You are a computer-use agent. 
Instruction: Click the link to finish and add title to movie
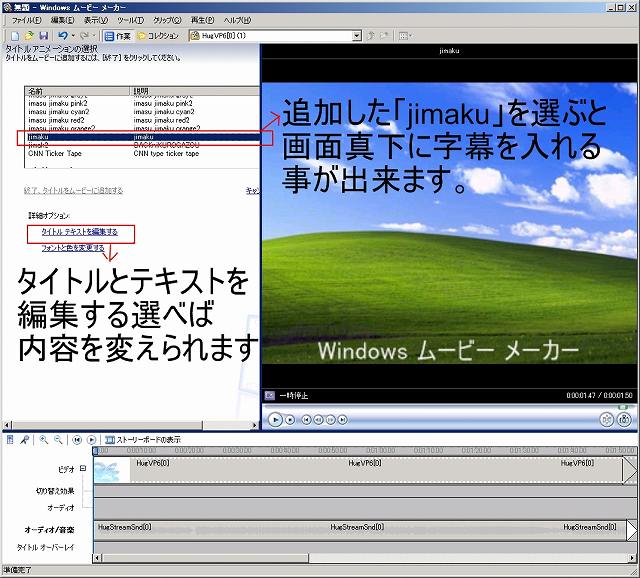point(73,190)
